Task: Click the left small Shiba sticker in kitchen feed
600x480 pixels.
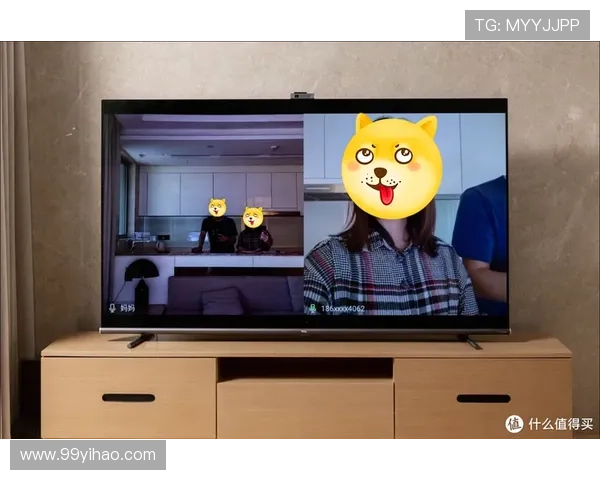Action: tap(217, 208)
